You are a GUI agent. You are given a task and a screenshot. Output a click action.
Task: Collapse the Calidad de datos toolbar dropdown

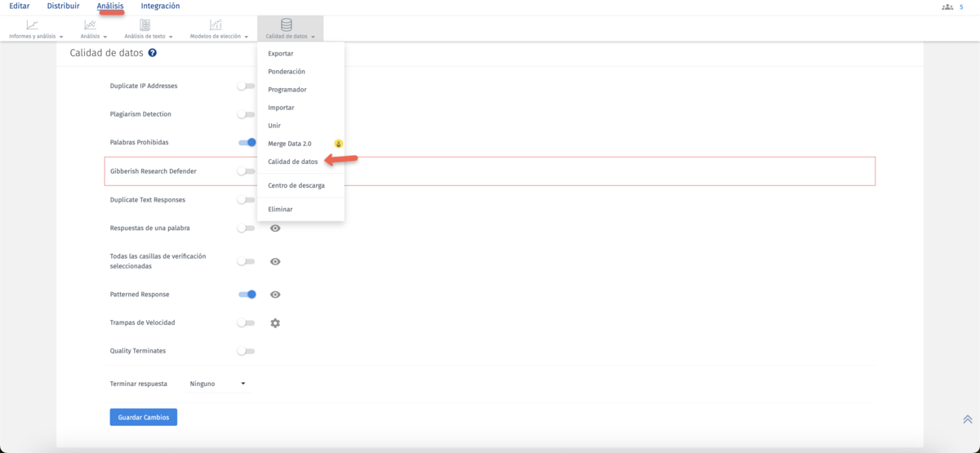(x=313, y=37)
